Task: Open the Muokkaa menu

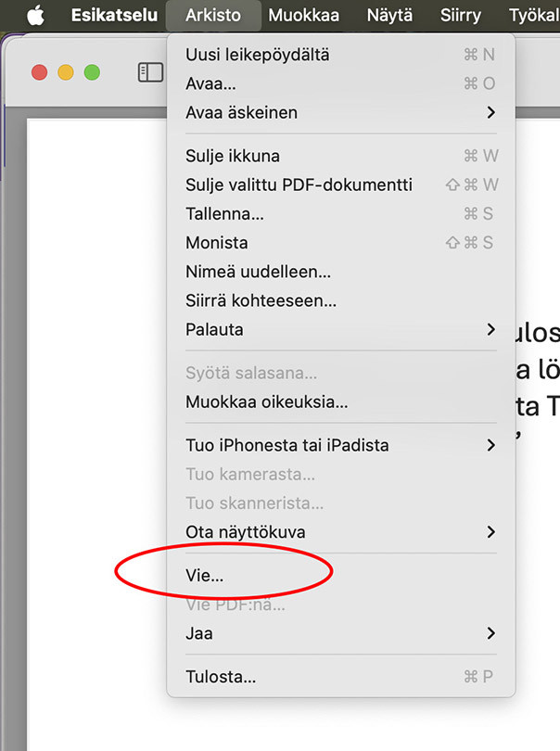Action: pos(303,16)
